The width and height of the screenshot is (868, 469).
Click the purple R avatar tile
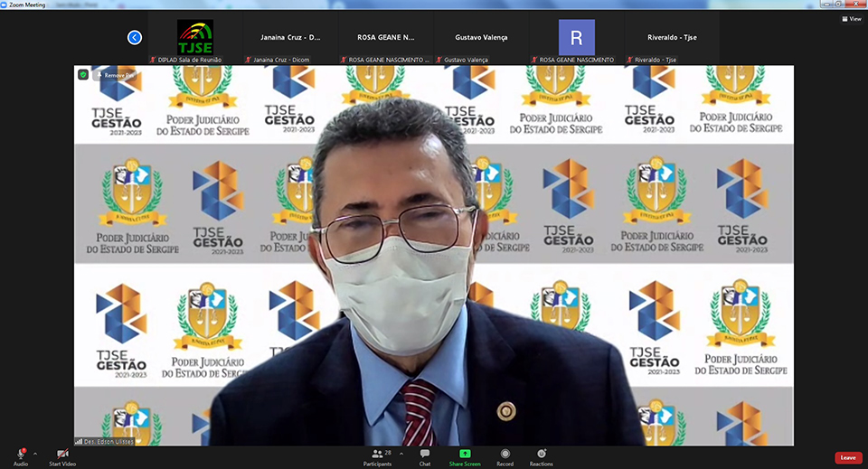(x=576, y=38)
